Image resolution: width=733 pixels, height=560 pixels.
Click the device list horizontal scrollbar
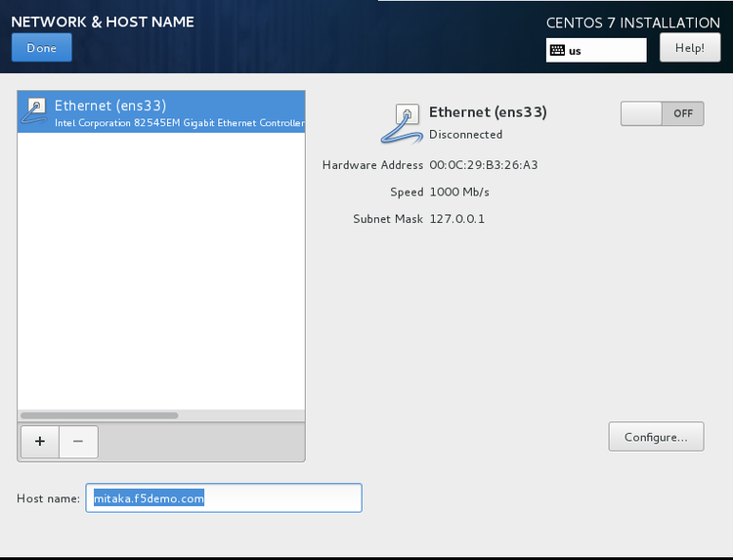(100, 415)
